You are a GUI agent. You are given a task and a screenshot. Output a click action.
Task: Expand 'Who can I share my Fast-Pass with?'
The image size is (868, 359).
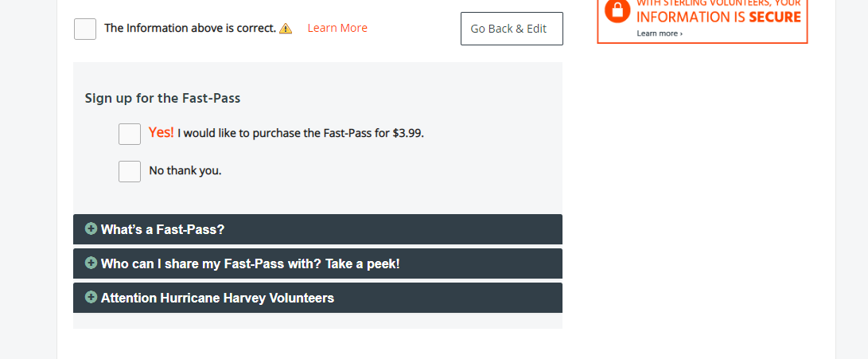tap(317, 263)
